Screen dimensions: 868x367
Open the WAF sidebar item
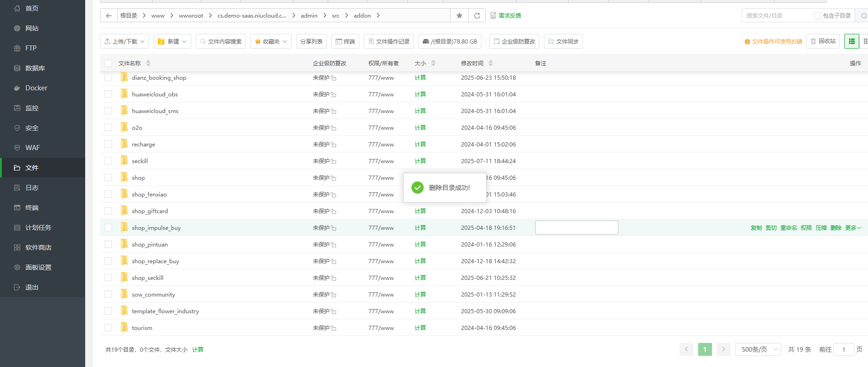[32, 148]
